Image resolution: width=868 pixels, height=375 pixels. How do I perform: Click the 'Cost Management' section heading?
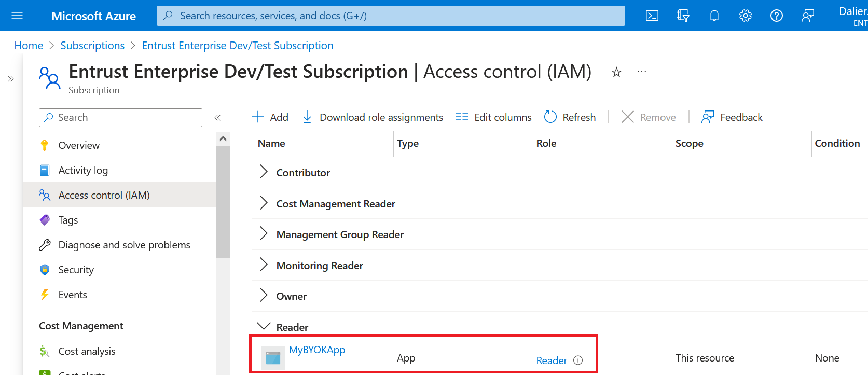tap(81, 326)
